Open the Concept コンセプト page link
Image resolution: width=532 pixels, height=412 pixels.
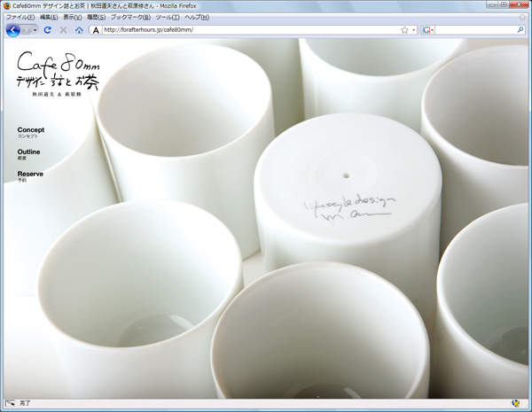tap(31, 132)
